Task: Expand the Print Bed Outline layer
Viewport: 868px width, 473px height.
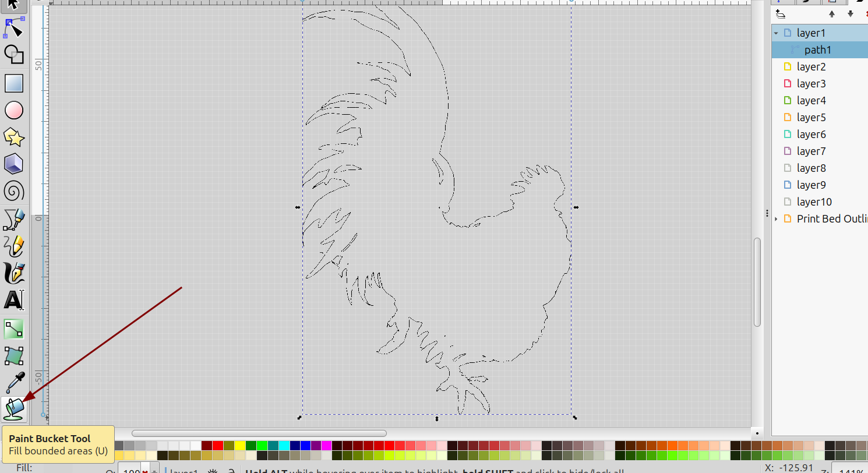Action: tap(776, 219)
